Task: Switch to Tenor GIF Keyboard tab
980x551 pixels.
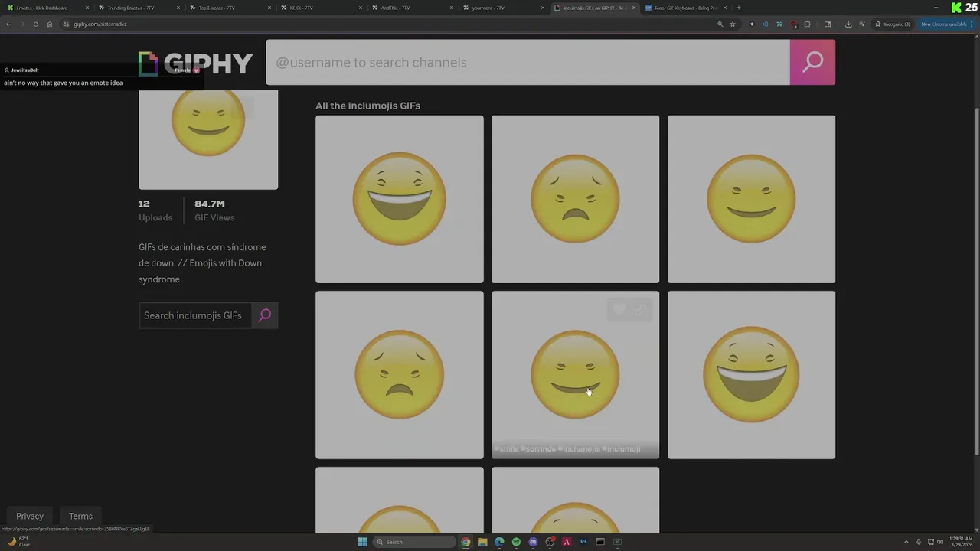Action: click(x=685, y=8)
